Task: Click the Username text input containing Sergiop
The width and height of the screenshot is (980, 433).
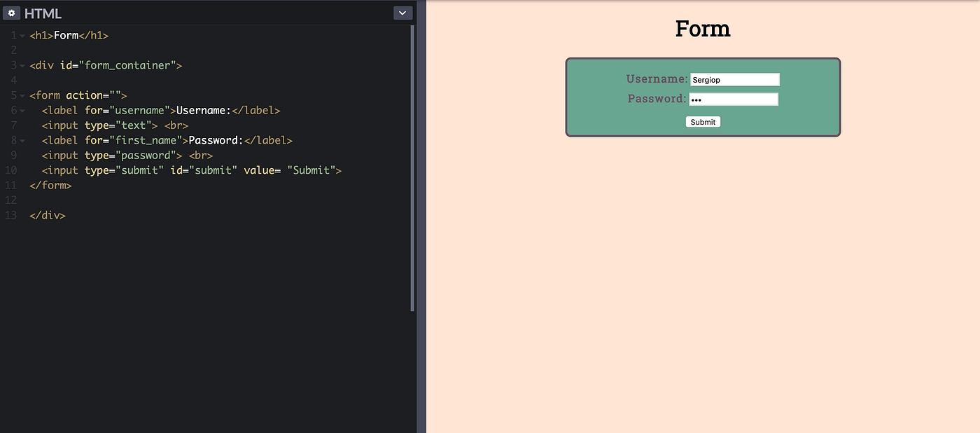Action: [734, 79]
